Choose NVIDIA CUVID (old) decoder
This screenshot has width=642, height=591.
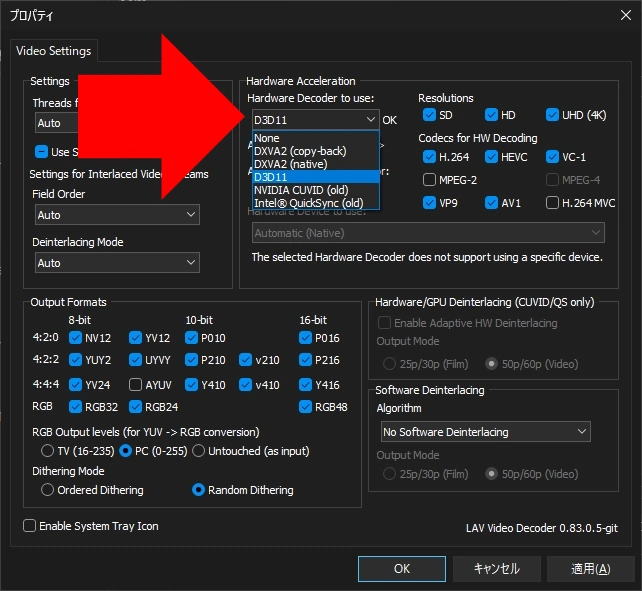(x=316, y=190)
